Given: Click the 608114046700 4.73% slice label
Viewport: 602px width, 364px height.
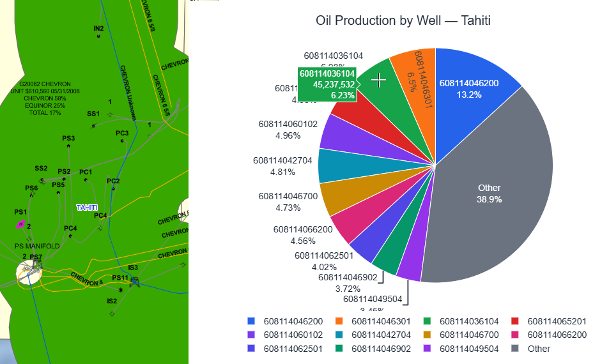Looking at the screenshot, I should pyautogui.click(x=288, y=202).
